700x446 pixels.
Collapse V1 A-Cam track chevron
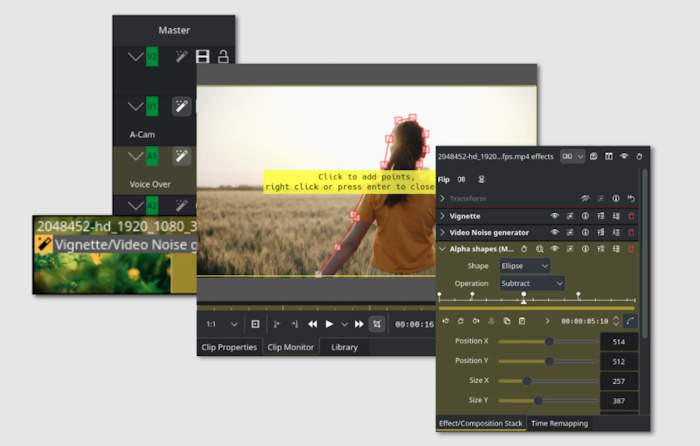coord(135,106)
